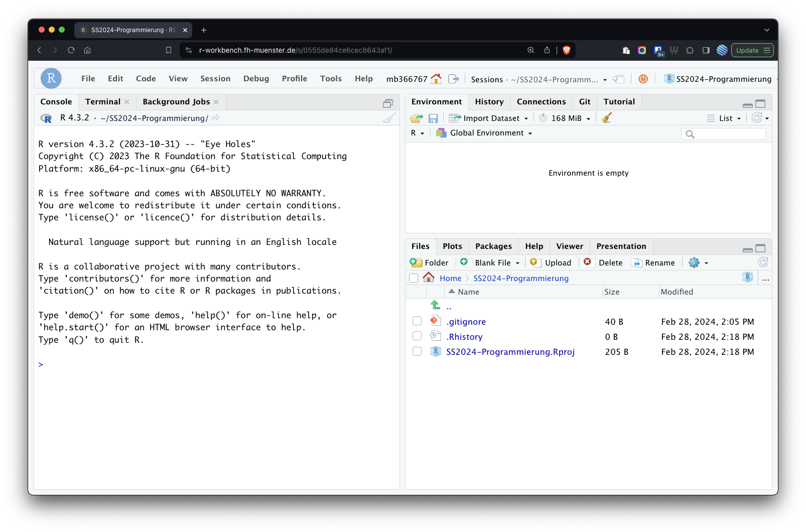Go to parent directory using up arrow

[x=436, y=305]
